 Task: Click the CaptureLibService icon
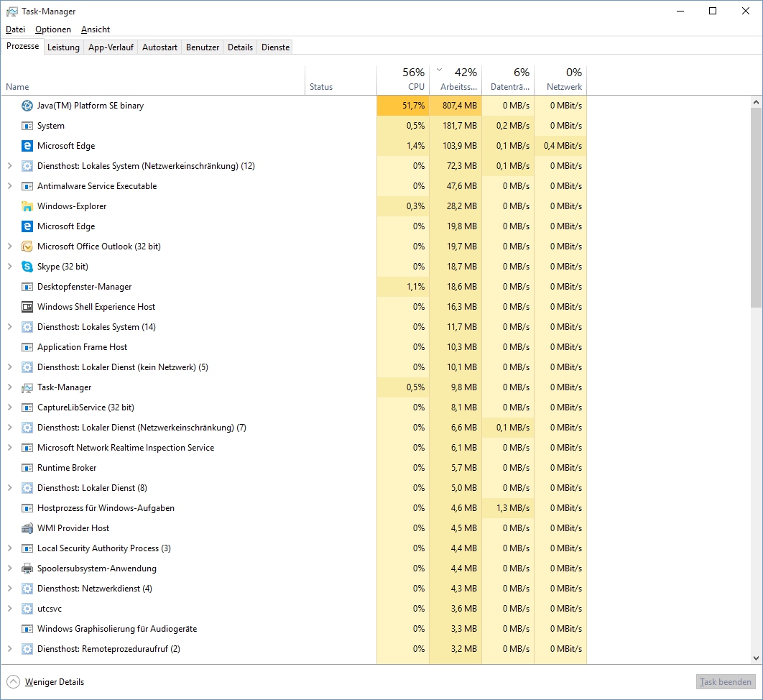(x=27, y=407)
